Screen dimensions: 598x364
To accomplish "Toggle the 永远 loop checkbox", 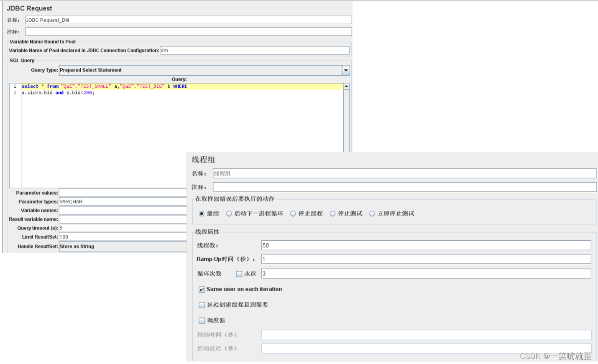I will pos(239,274).
